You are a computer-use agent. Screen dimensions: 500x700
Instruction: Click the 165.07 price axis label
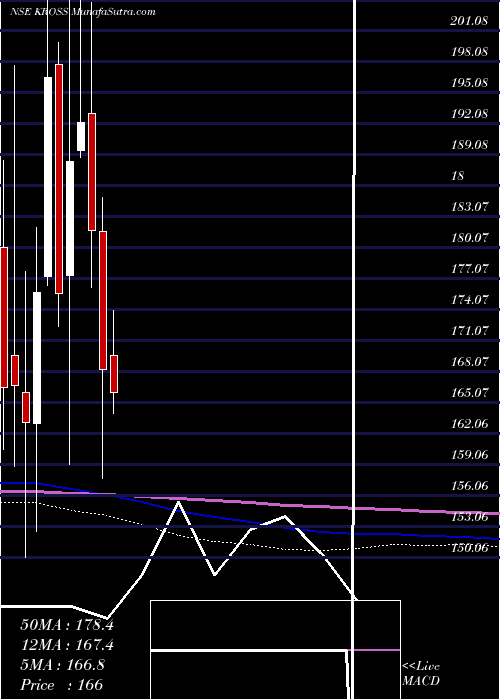(x=468, y=393)
